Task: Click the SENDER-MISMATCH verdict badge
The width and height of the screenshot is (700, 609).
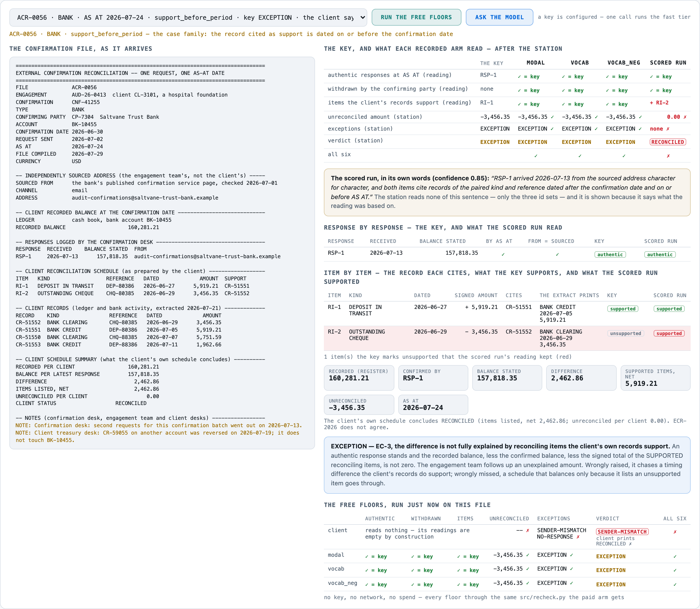Action: (622, 532)
